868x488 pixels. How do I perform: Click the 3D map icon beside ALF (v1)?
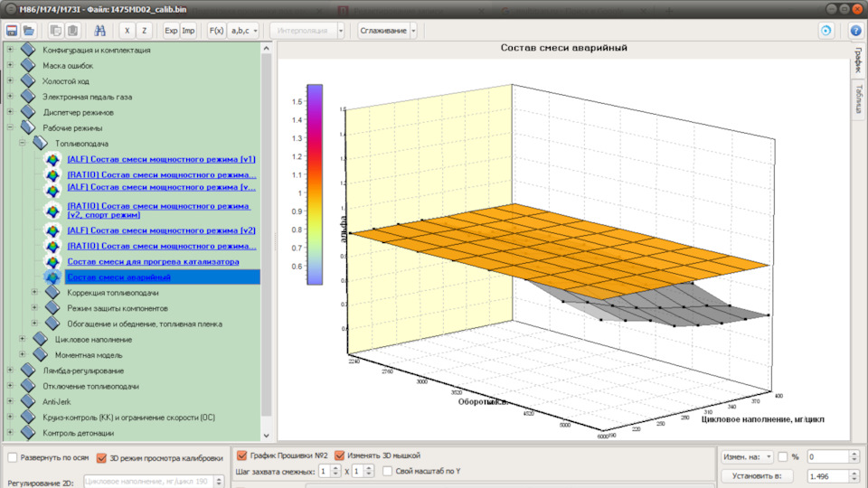click(x=52, y=160)
